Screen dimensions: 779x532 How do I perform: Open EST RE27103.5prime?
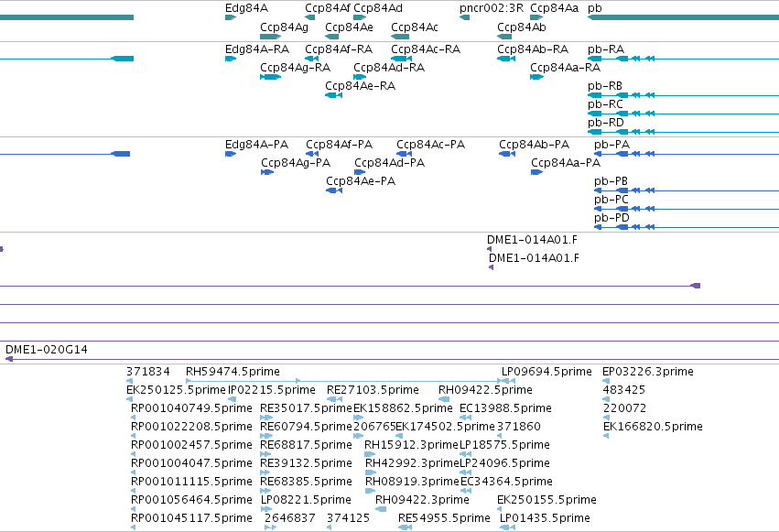tap(373, 390)
